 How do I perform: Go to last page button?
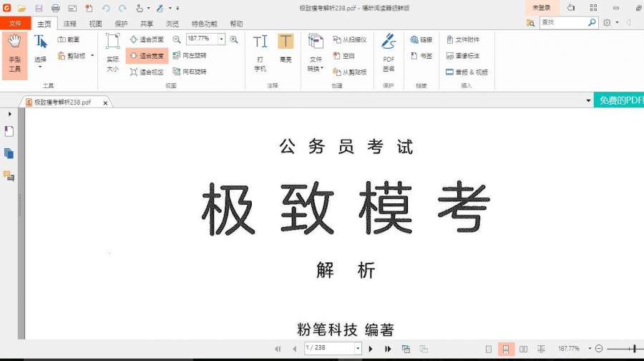pyautogui.click(x=388, y=349)
